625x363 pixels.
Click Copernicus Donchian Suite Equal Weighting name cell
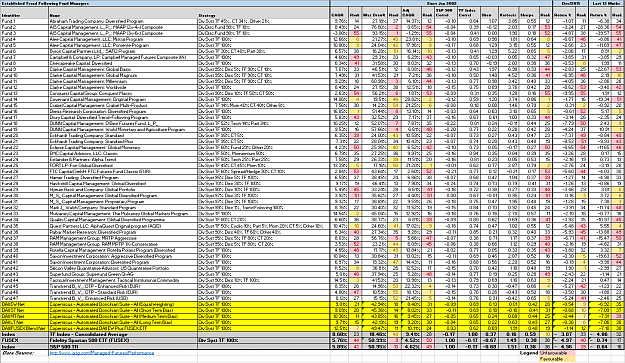(123, 304)
